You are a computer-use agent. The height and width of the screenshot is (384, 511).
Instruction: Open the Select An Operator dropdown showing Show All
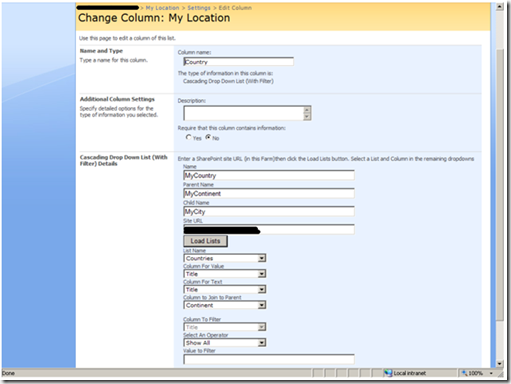pos(225,343)
